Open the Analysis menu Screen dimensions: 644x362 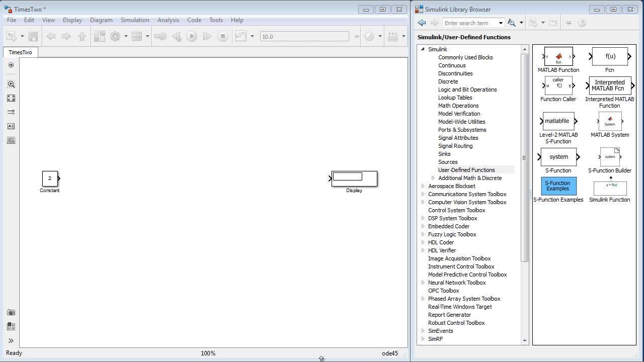point(168,20)
